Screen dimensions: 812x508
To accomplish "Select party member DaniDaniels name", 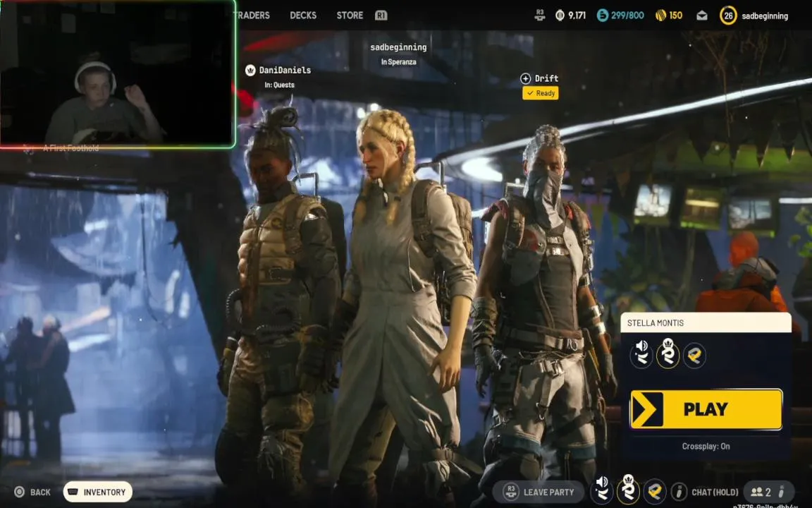I will [285, 70].
